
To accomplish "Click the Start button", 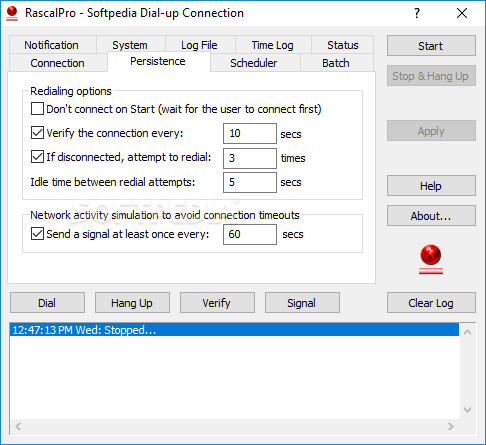I will (x=431, y=46).
